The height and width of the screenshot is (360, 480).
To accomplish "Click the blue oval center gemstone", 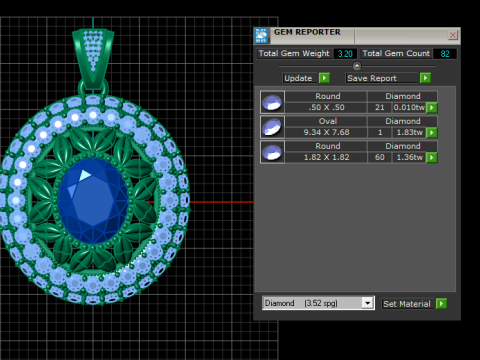I will coord(93,202).
